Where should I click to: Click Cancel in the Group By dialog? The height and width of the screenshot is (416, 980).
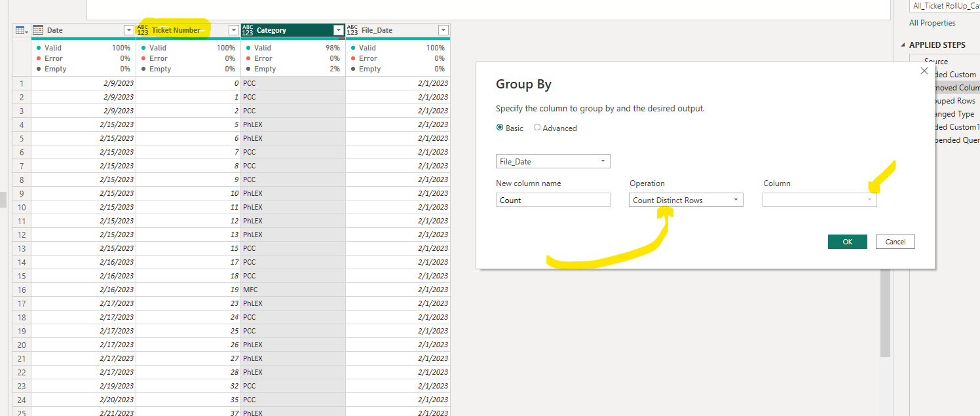point(895,242)
